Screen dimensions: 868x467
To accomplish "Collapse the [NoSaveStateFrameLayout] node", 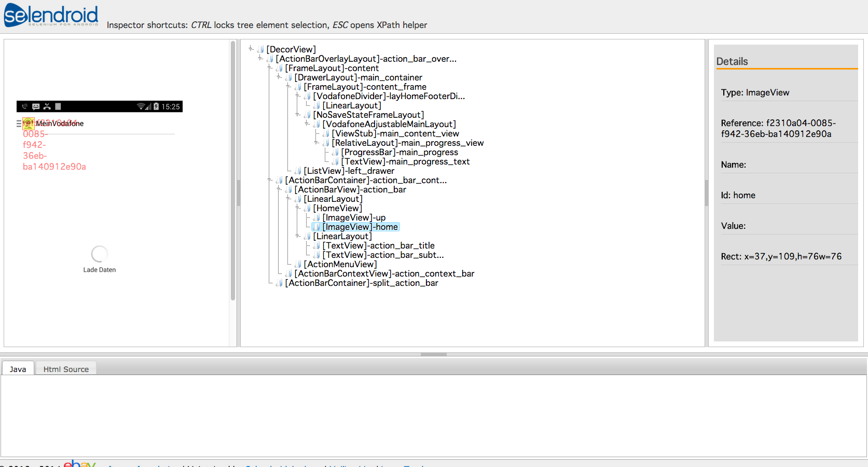I will (x=298, y=114).
